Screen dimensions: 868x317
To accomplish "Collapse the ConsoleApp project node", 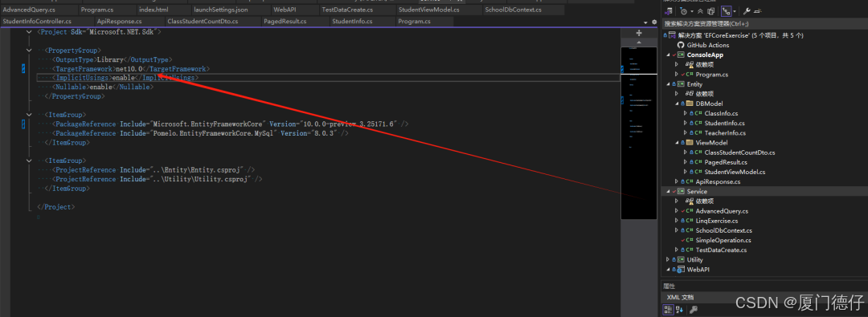I will [668, 55].
